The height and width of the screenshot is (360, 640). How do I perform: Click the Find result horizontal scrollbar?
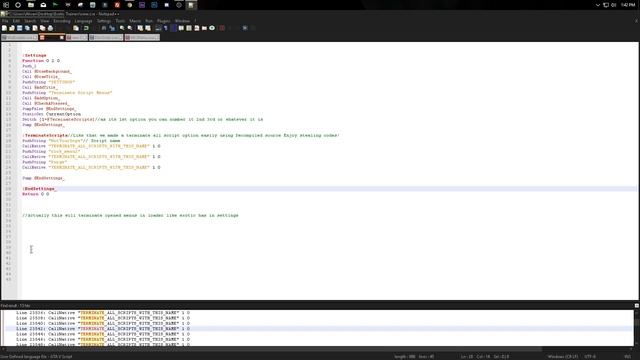[273, 349]
